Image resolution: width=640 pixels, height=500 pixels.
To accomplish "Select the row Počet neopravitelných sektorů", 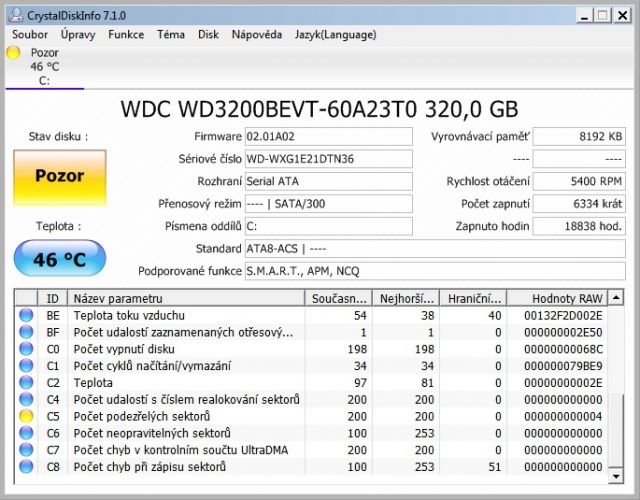I will click(311, 433).
